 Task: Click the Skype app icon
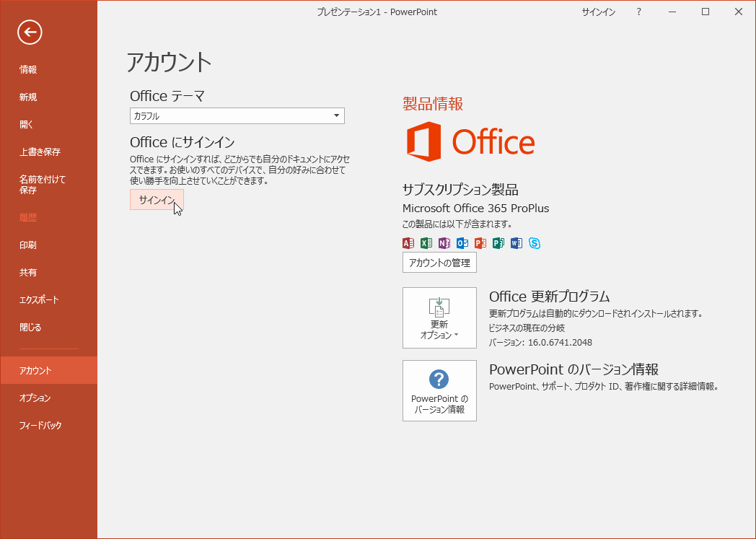[535, 243]
